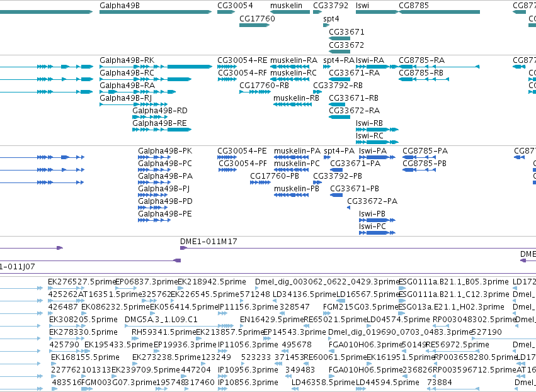536x392 pixels.
Task: Select the Iswi-RA transcript label
Action: (x=370, y=60)
